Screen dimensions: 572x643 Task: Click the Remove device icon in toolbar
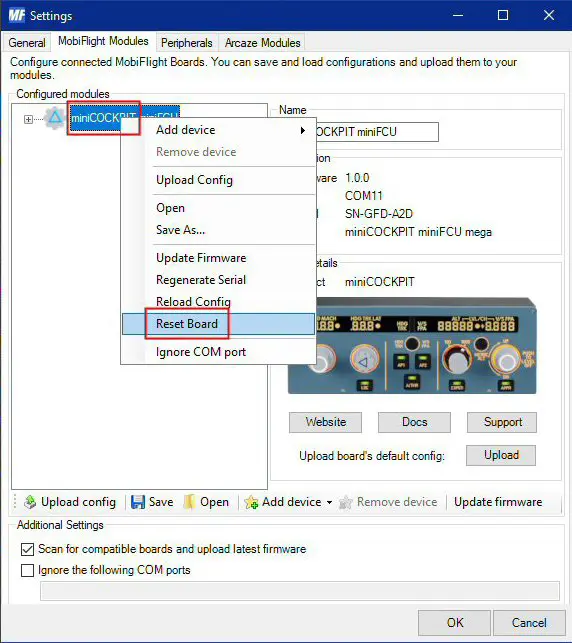point(345,502)
